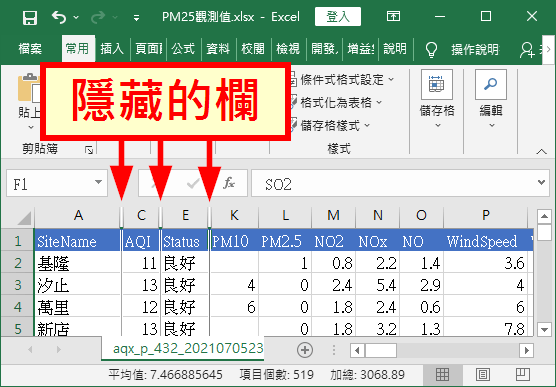This screenshot has height=387, width=556.
Task: Click the 登入 sign-in button
Action: (338, 17)
